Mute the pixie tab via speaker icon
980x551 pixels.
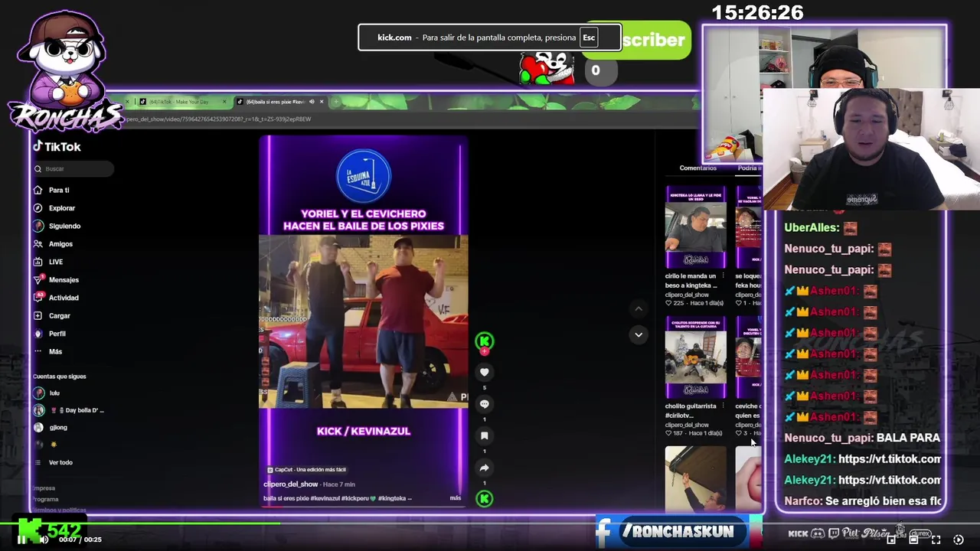312,102
